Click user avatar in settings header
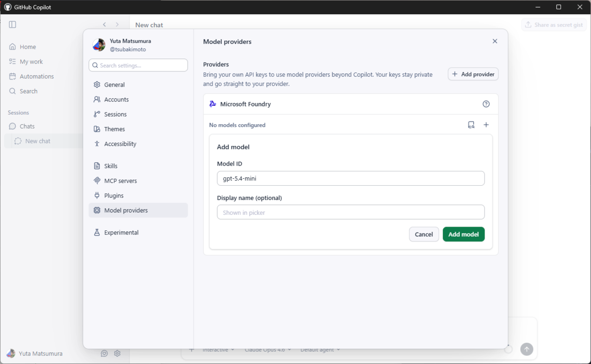This screenshot has width=591, height=364. pos(99,45)
